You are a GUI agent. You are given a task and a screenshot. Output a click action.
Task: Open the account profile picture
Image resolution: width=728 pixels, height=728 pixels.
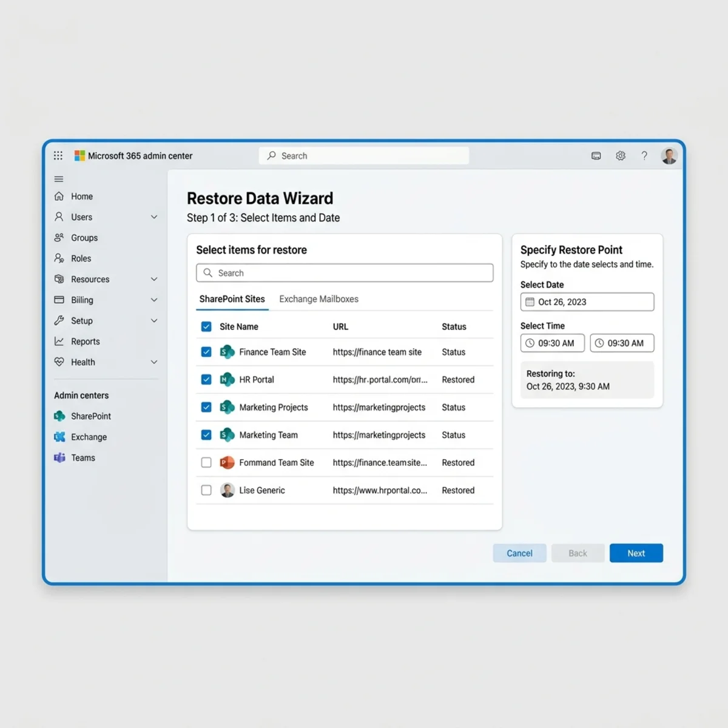tap(669, 156)
